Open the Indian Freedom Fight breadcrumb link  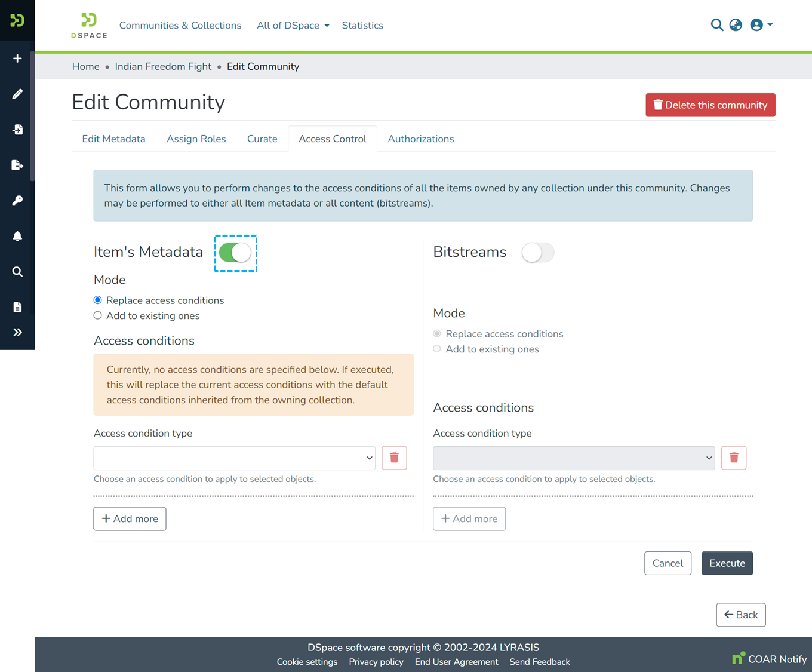pyautogui.click(x=162, y=66)
